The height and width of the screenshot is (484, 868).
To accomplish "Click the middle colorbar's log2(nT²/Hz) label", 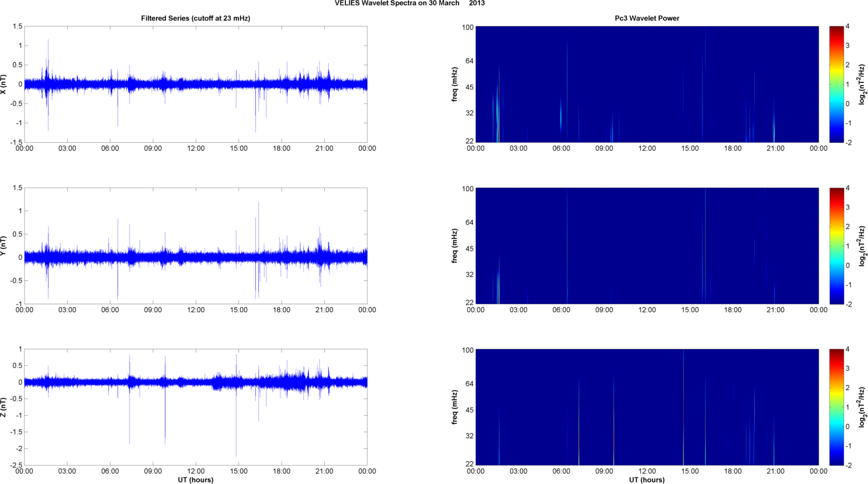I will coord(863,246).
